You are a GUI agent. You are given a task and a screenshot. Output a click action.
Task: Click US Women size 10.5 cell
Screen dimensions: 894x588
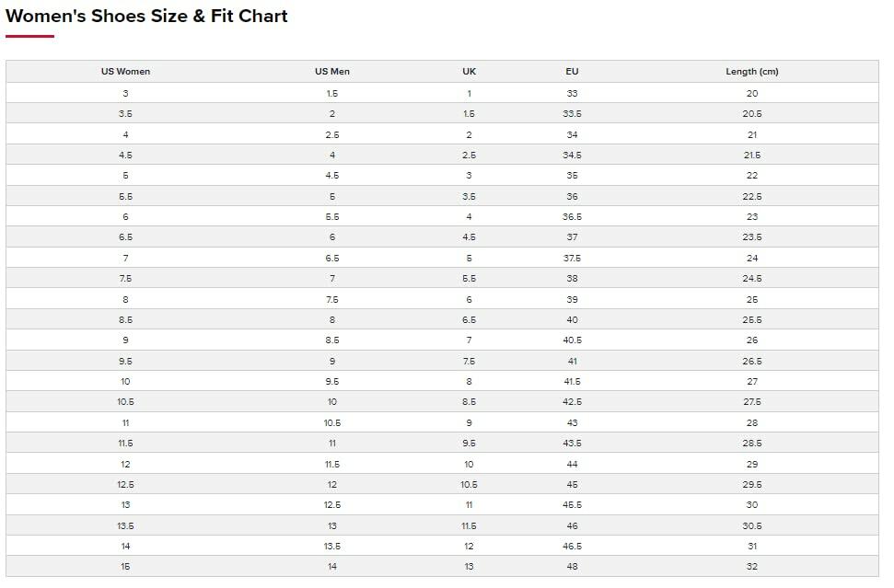click(x=125, y=401)
